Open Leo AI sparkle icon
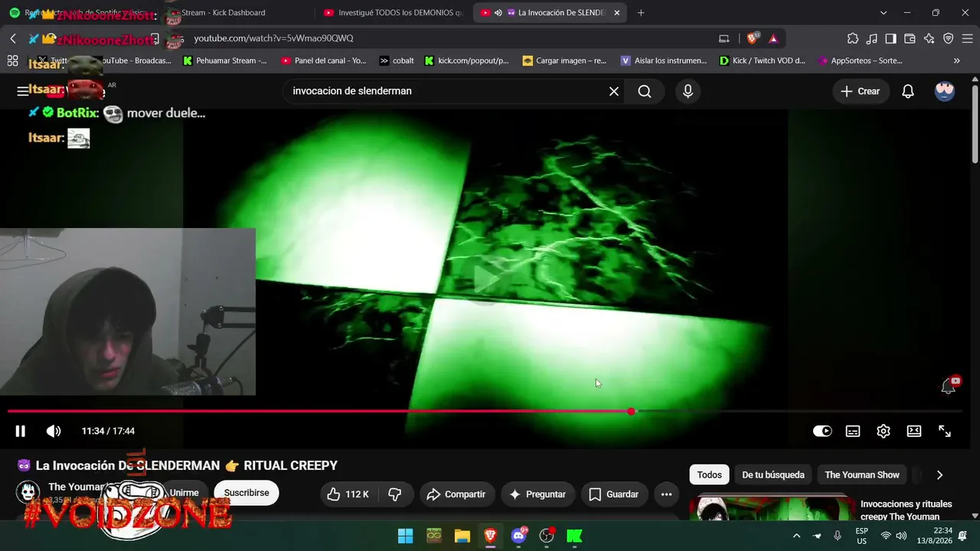 pos(929,38)
